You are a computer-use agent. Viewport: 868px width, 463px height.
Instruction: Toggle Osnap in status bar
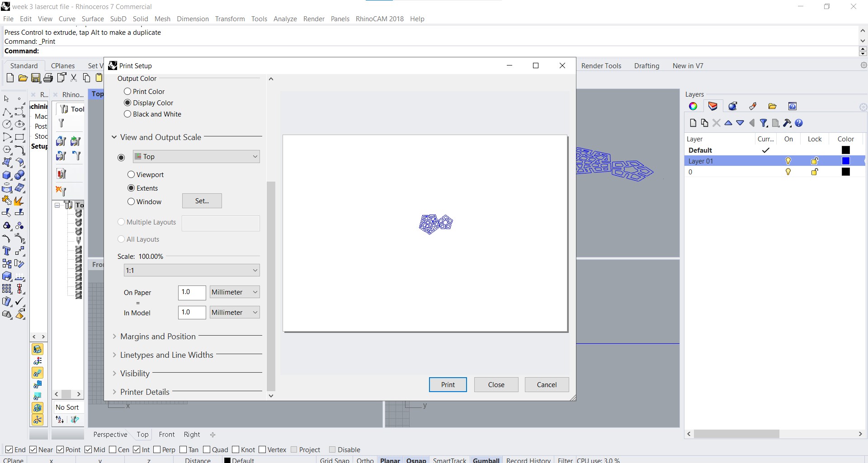click(x=416, y=460)
